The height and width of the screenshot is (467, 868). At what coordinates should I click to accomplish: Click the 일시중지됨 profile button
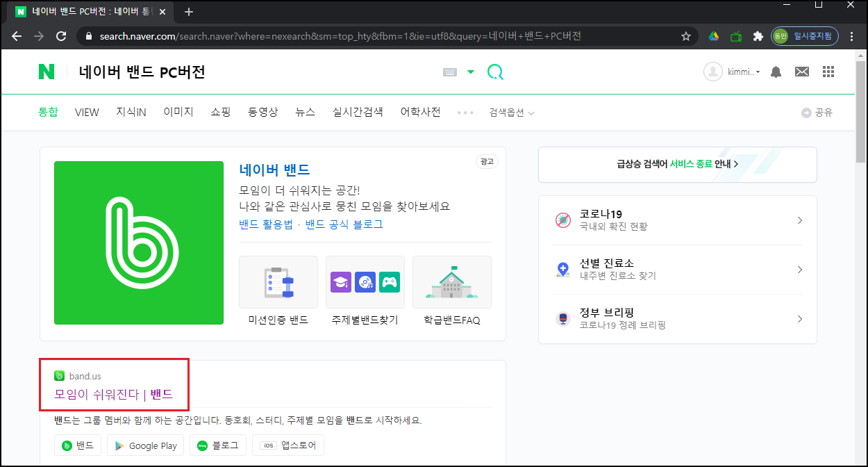pos(805,36)
